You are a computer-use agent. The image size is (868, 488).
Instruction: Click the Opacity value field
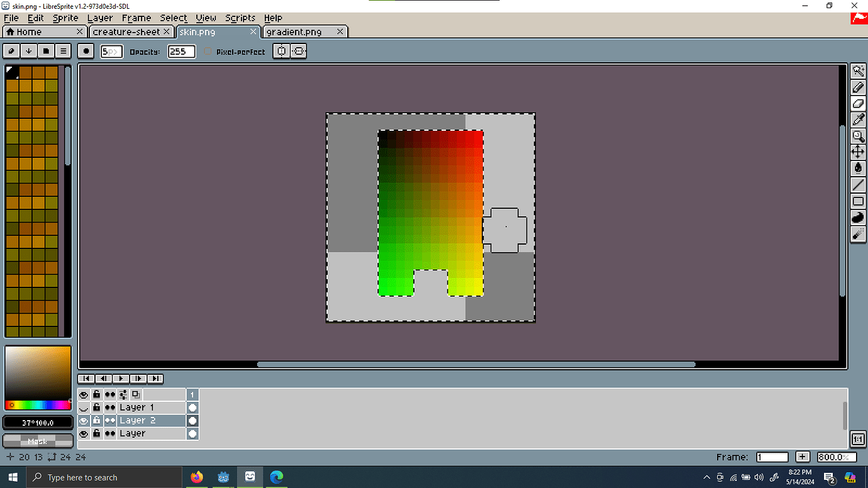[x=181, y=52]
